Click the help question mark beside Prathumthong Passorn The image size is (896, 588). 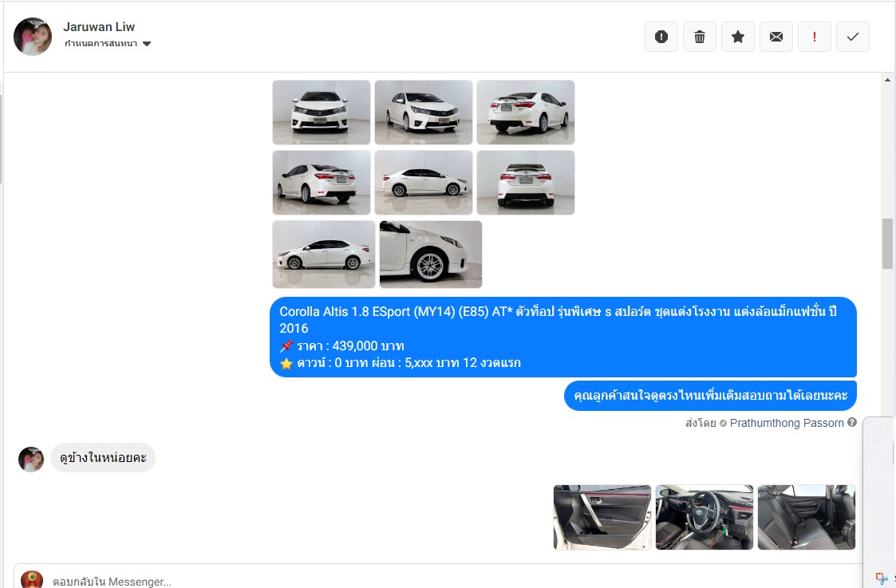(851, 422)
